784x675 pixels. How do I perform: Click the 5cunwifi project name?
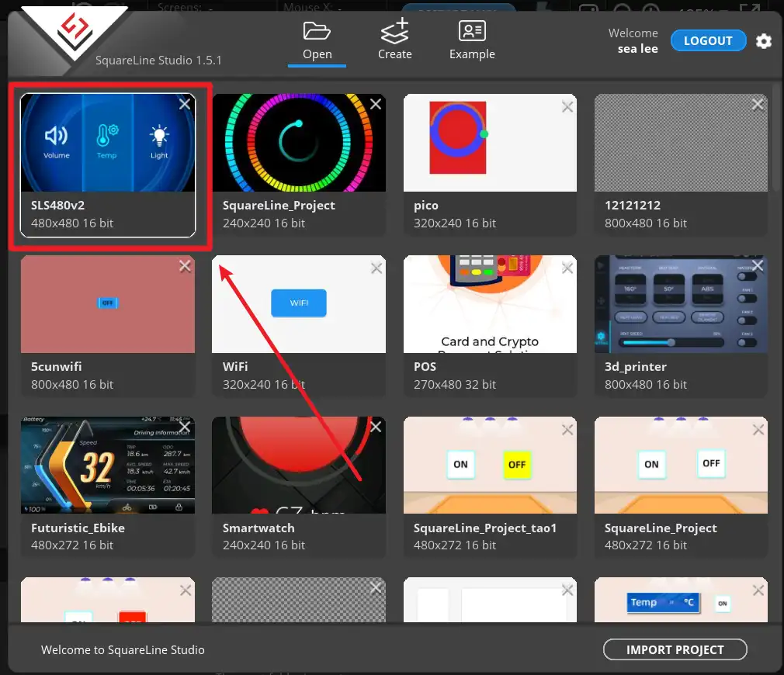[x=57, y=367]
